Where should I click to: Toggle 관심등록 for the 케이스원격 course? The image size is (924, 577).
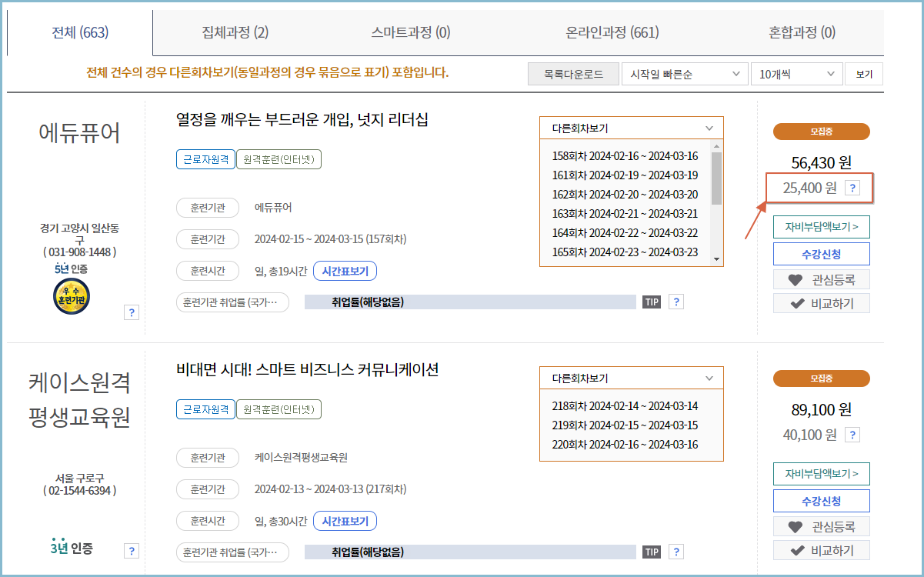pos(821,525)
